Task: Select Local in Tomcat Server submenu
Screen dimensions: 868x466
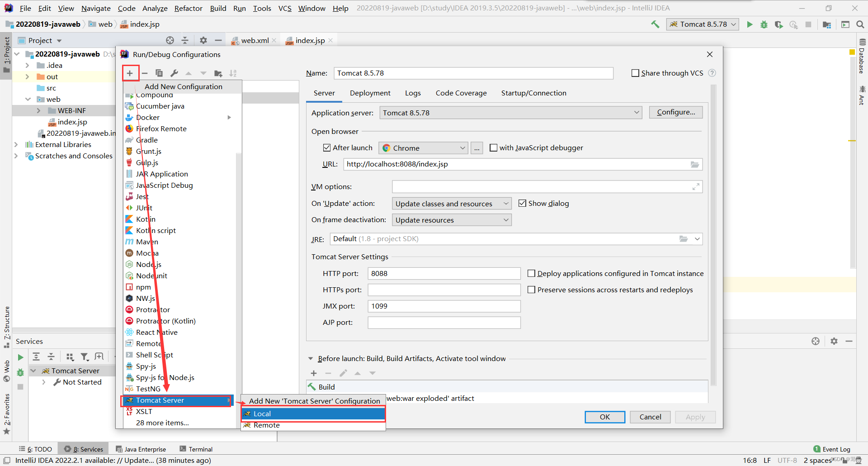Action: 313,414
